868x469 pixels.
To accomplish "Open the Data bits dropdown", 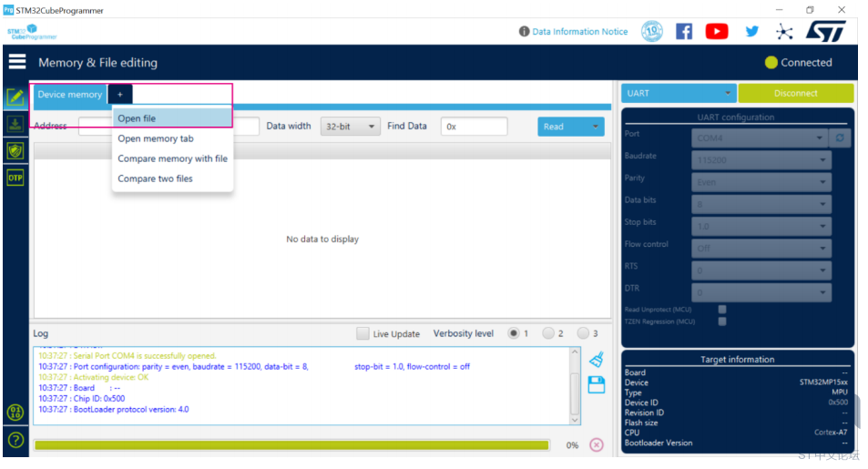I will (x=761, y=204).
